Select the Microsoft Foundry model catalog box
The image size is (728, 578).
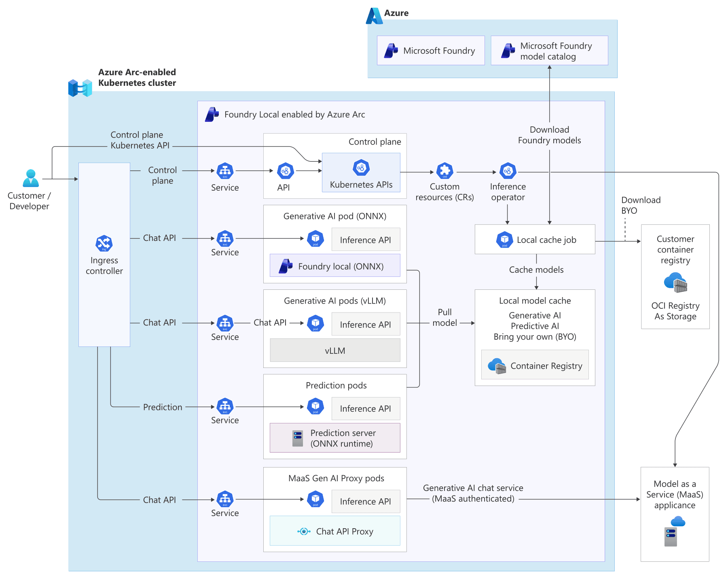coord(549,51)
